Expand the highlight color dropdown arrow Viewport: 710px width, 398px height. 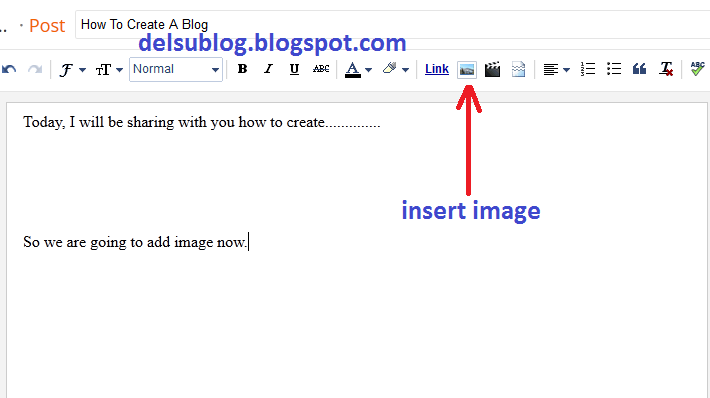click(406, 70)
